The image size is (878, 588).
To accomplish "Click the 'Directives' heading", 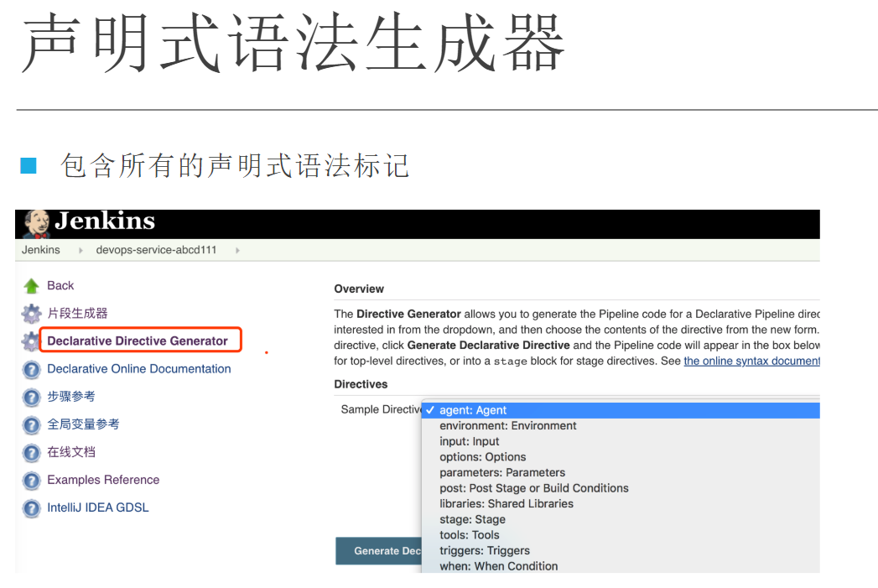I will point(361,384).
